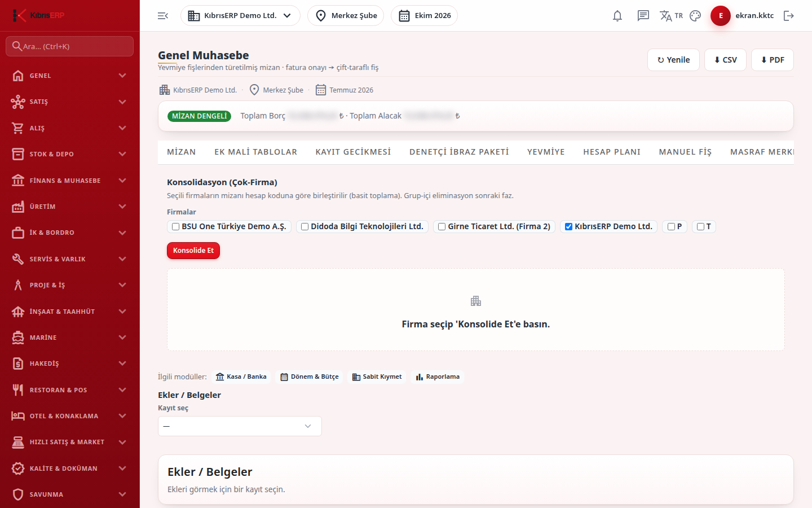812x508 pixels.
Task: Open ÜRETİM factory icon
Action: click(x=18, y=207)
